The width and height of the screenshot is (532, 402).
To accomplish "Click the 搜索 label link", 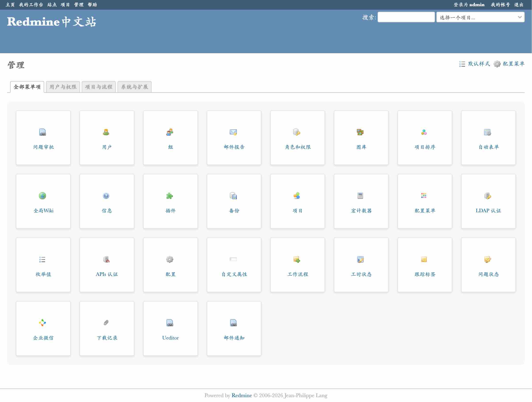I will (x=368, y=17).
